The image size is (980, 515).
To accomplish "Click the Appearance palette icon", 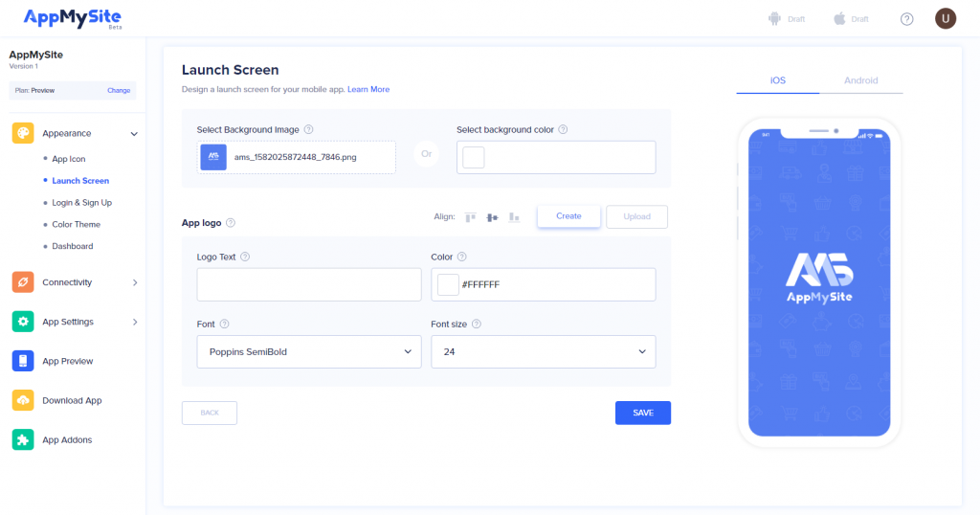I will coord(23,133).
